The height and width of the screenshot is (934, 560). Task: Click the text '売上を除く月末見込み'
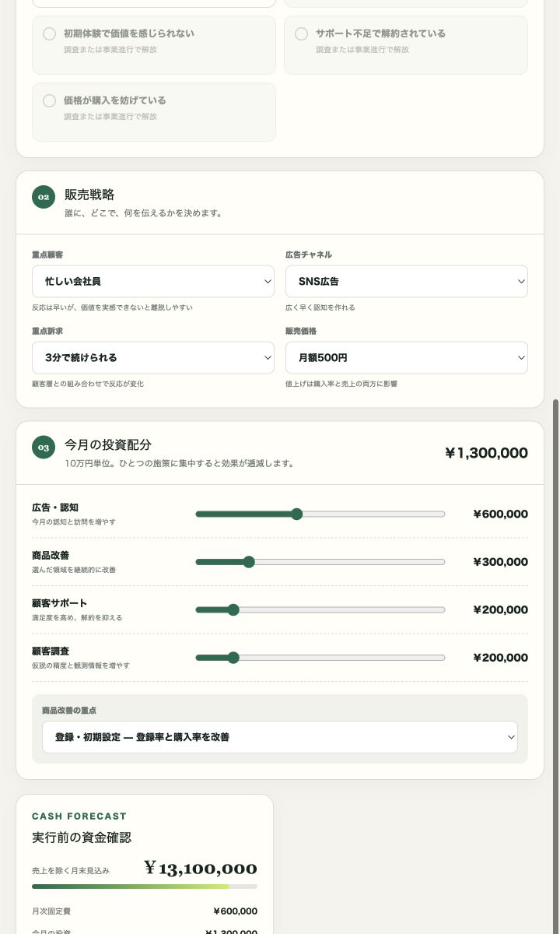71,870
